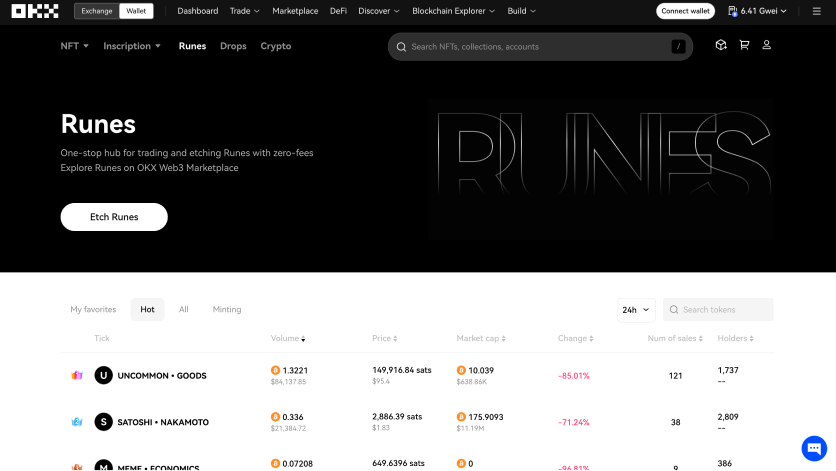
Task: Open the OKX logo home link
Action: click(35, 11)
